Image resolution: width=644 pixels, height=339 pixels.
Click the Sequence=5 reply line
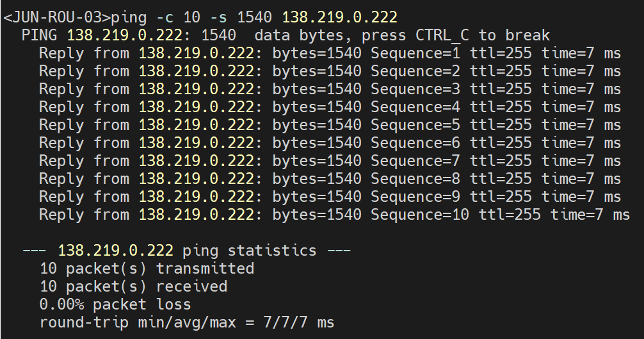click(330, 124)
